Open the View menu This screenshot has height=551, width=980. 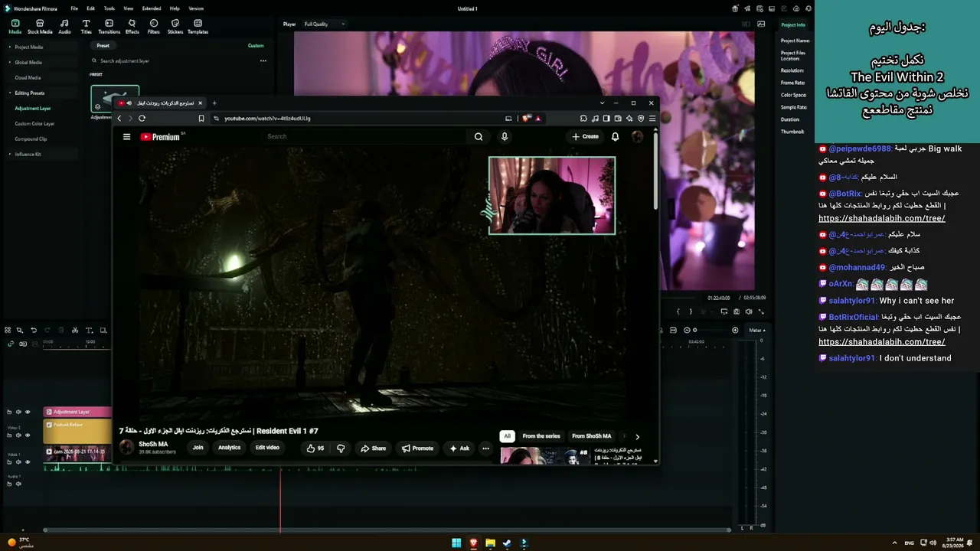pyautogui.click(x=128, y=8)
